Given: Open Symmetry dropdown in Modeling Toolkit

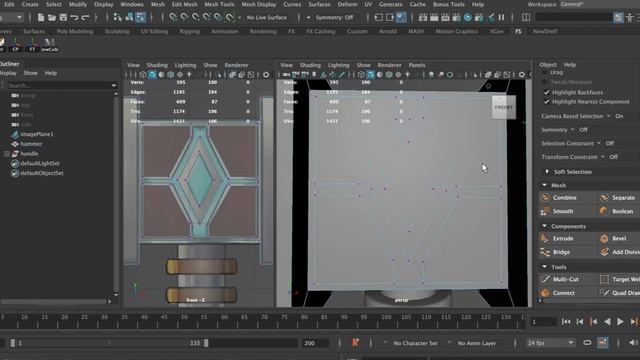Looking at the screenshot, I should [572, 130].
